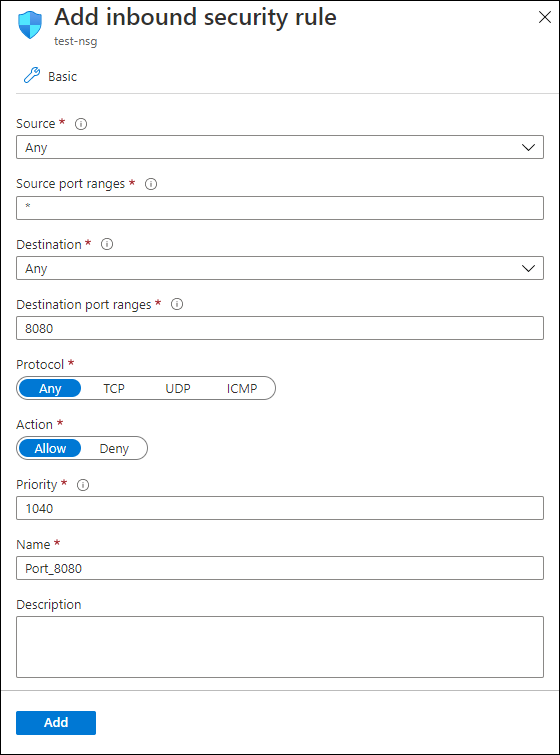Select ICMP protocol option

[x=242, y=388]
